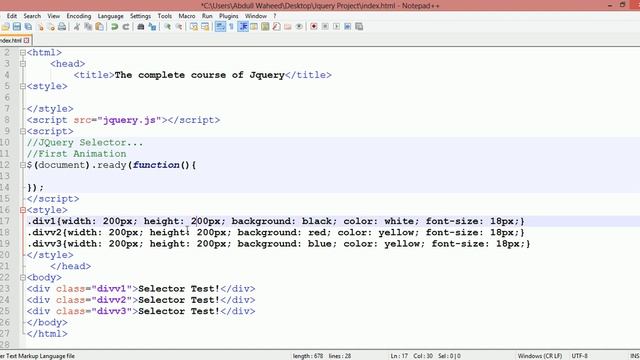Play back the recorded macro icon
Image resolution: width=640 pixels, height=360 pixels.
tap(336, 27)
